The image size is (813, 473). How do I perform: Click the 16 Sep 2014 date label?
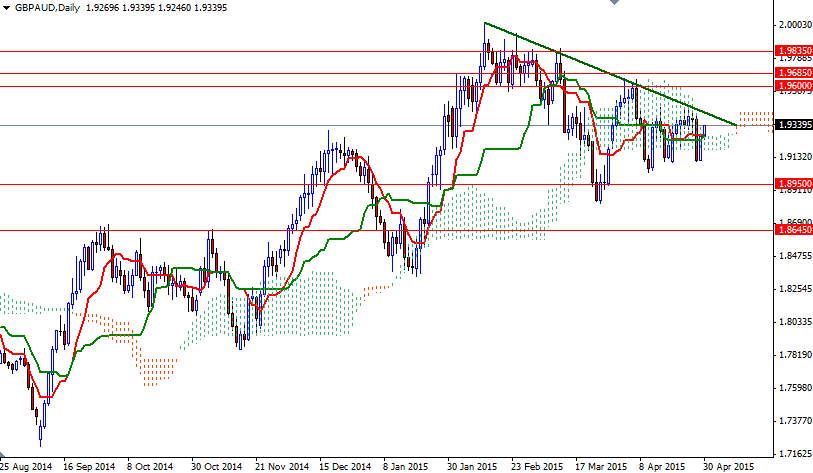point(89,467)
